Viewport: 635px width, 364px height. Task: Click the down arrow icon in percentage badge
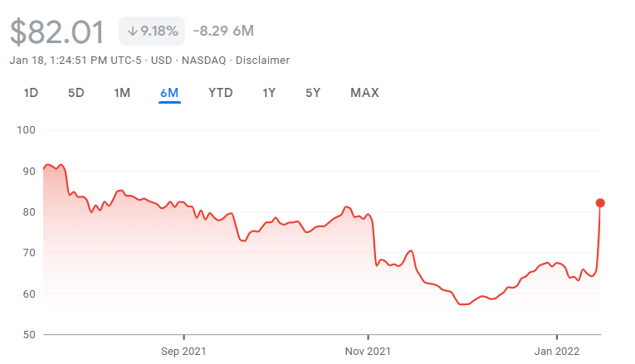[132, 32]
